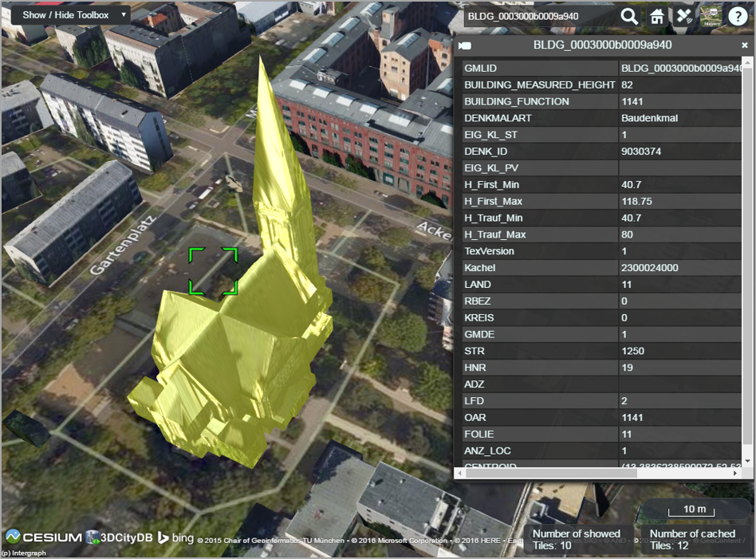This screenshot has height=559, width=756.
Task: Click the FOLIE attribute label
Action: tap(478, 435)
